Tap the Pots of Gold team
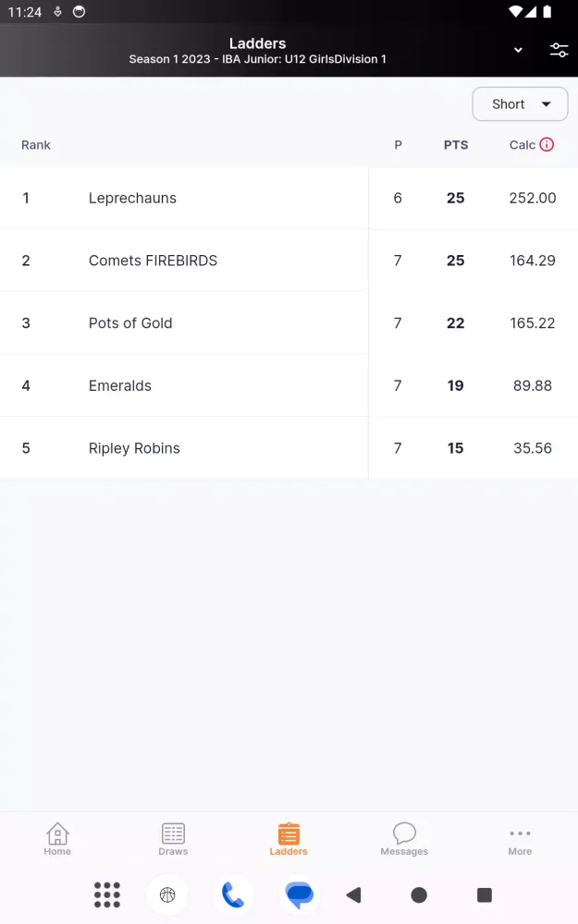Image resolution: width=578 pixels, height=924 pixels. point(130,323)
